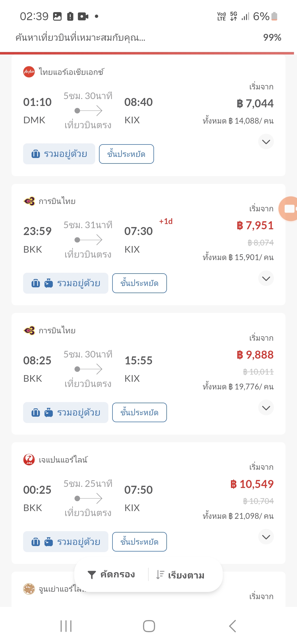Screen dimensions: 297x644
Task: Select ชั้นประหยัด on the AirAsia X flight
Action: tap(127, 154)
